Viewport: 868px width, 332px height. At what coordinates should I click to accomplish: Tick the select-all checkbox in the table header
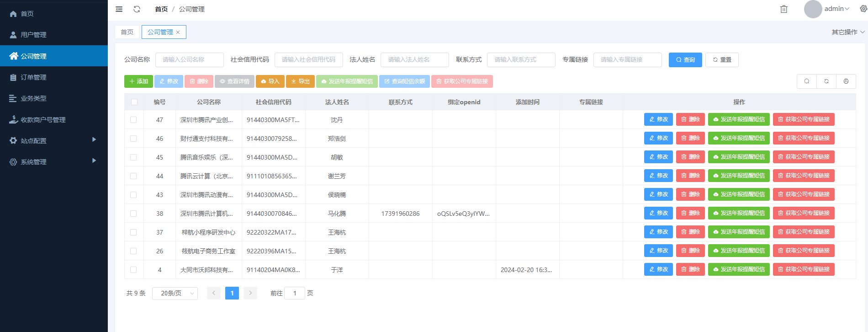[x=134, y=102]
